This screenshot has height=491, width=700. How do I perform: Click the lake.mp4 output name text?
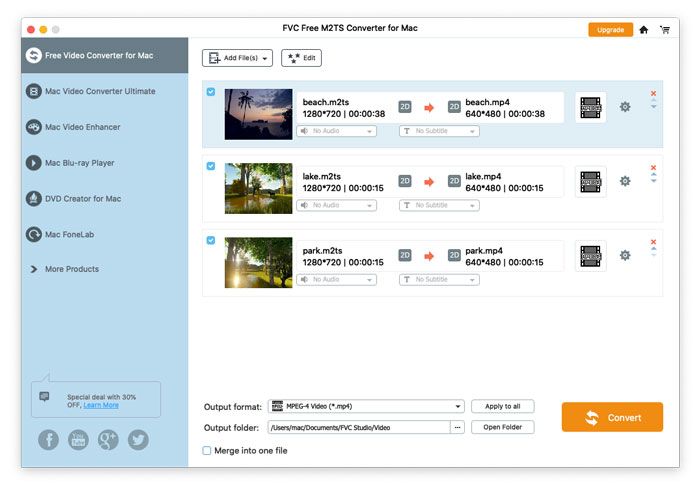coord(483,176)
